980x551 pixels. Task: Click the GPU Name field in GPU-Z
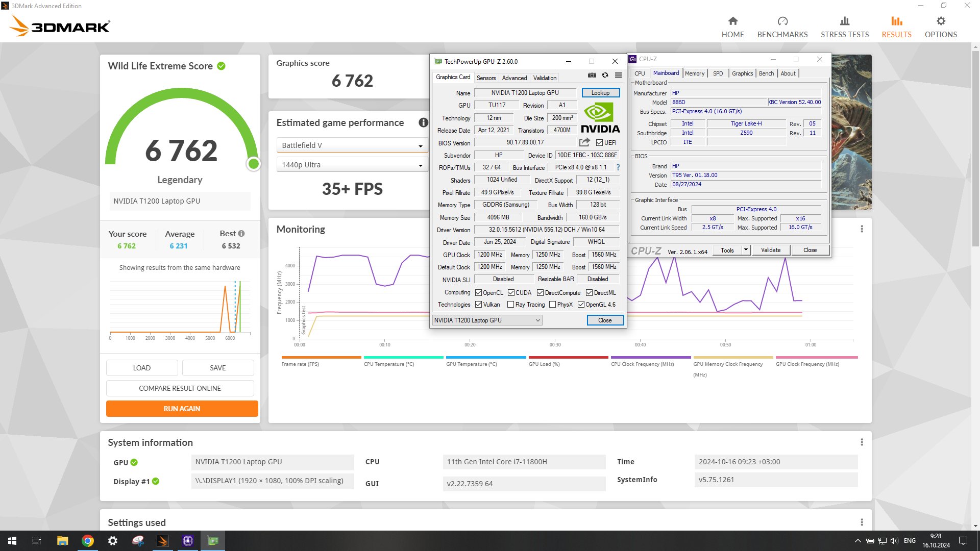pyautogui.click(x=525, y=93)
